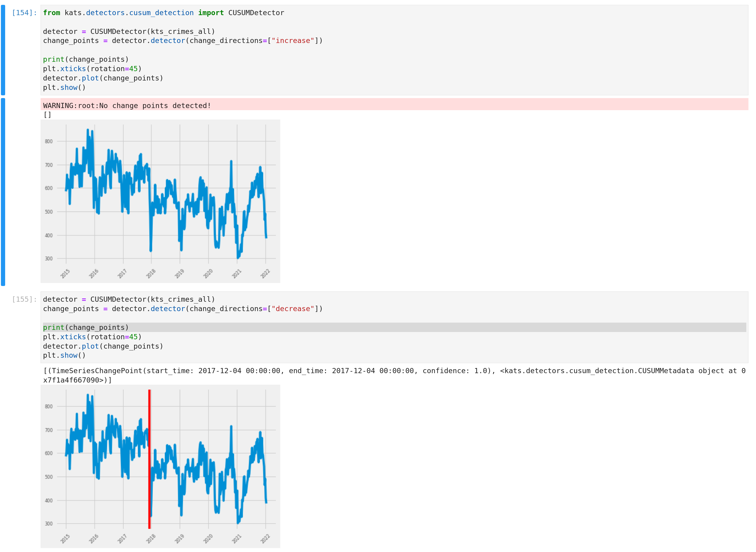This screenshot has width=756, height=552.
Task: Click highlighted print(change_points) line in cell 155
Action: (86, 328)
